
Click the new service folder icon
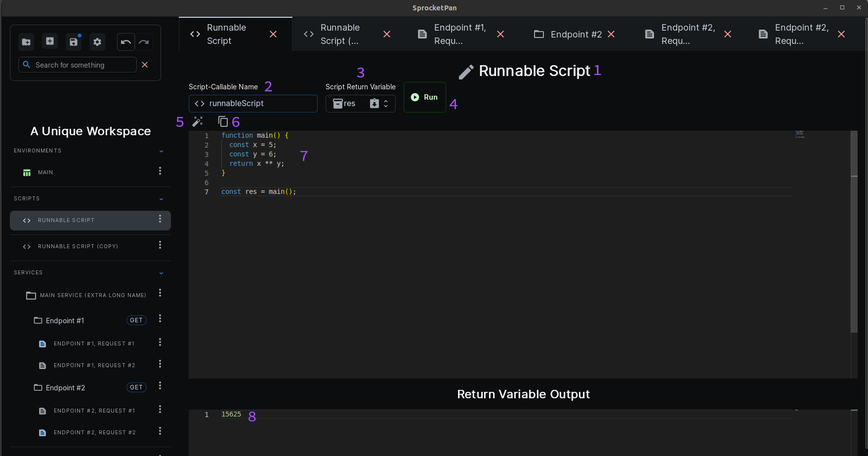pyautogui.click(x=26, y=42)
